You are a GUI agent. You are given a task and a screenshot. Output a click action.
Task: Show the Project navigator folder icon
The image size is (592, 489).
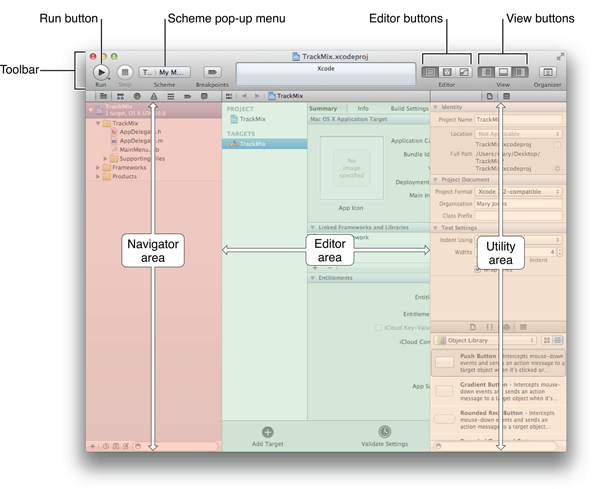[103, 96]
